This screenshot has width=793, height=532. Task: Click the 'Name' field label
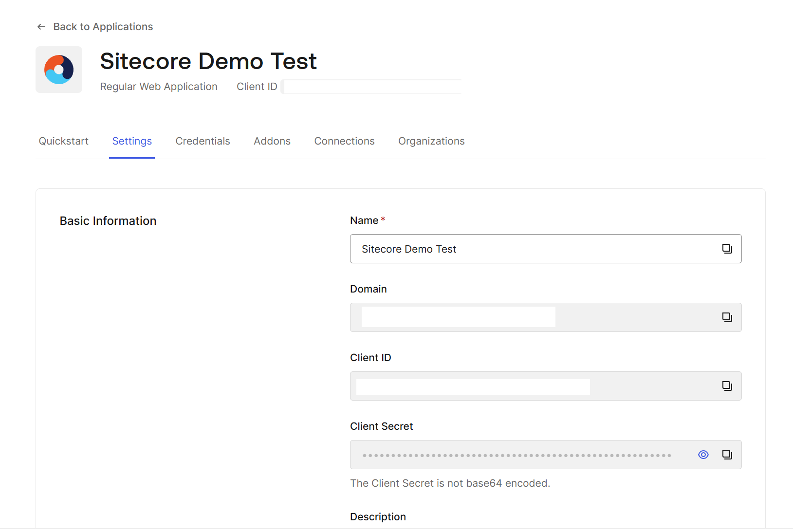tap(364, 220)
